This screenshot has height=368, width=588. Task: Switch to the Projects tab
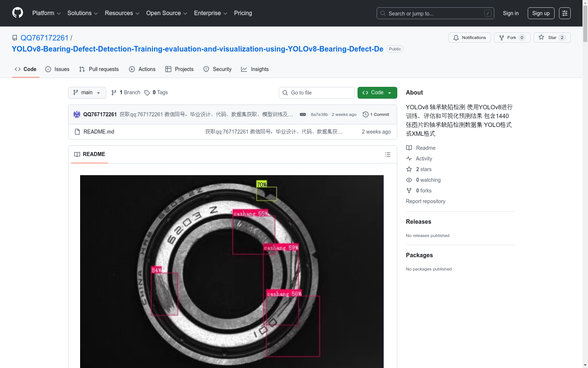click(179, 69)
